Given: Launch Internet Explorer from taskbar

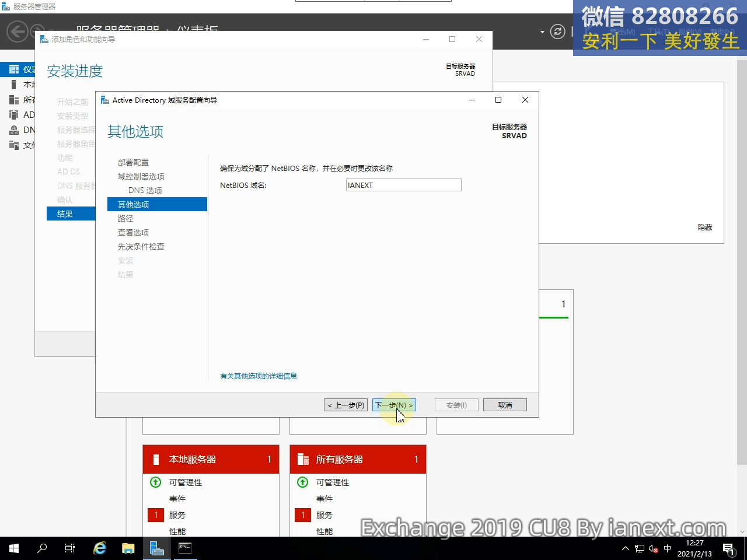Looking at the screenshot, I should click(x=100, y=548).
